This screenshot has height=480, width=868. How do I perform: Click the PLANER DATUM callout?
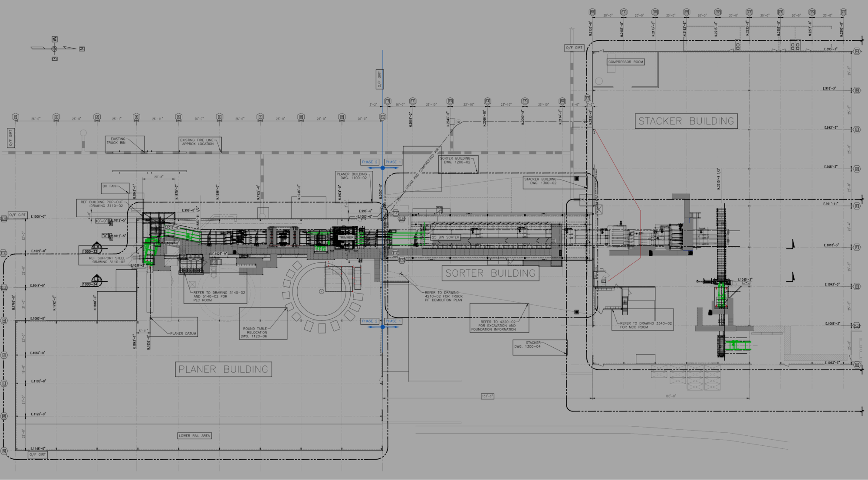tap(183, 333)
